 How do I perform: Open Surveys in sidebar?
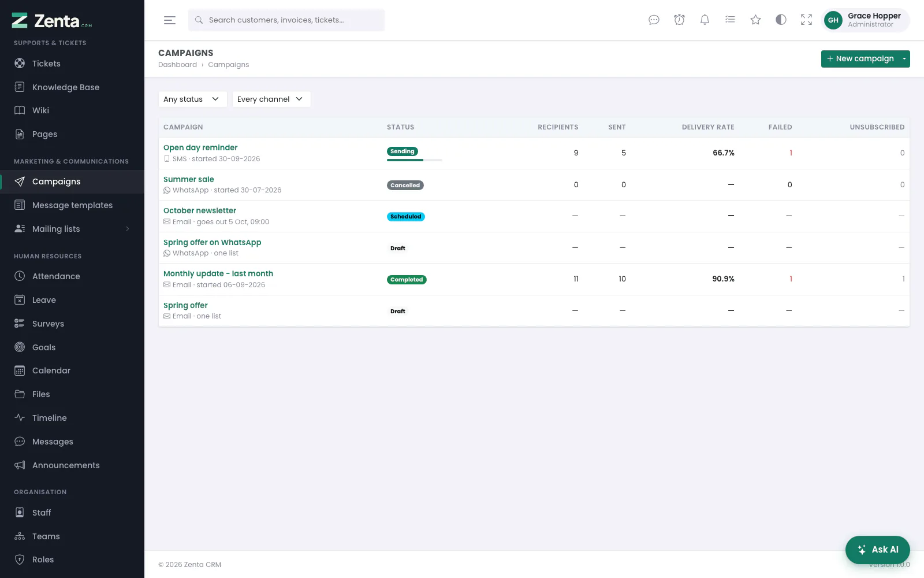(x=72, y=324)
